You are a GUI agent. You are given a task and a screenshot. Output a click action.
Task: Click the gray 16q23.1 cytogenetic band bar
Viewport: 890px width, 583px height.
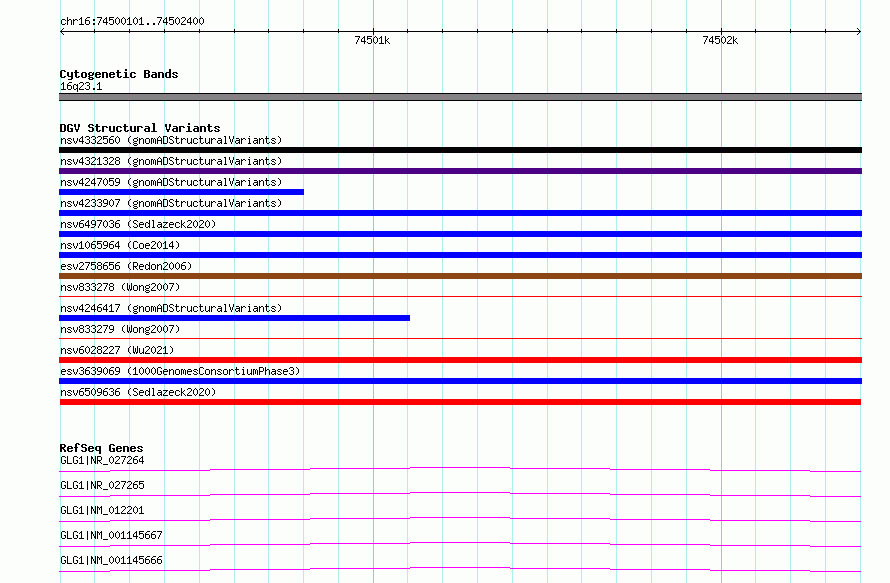(460, 97)
